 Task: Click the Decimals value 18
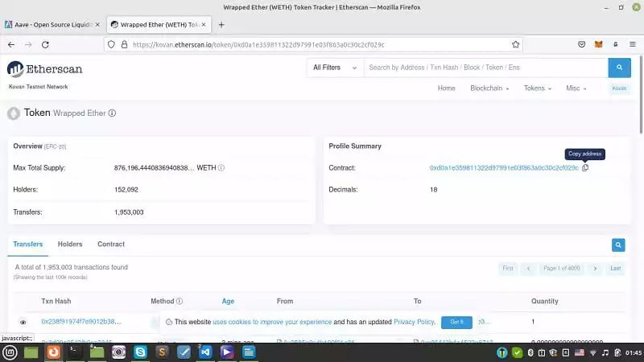point(433,190)
